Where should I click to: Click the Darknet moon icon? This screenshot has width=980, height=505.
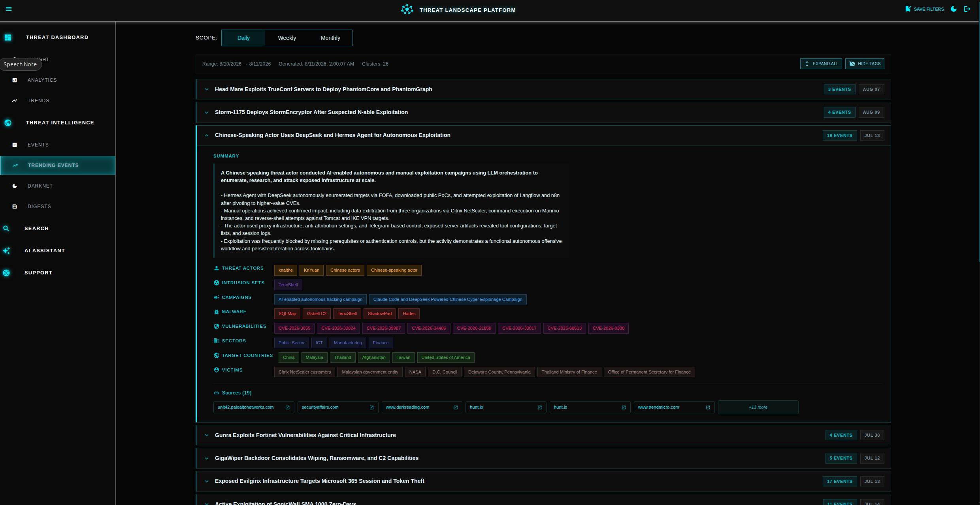tap(15, 186)
